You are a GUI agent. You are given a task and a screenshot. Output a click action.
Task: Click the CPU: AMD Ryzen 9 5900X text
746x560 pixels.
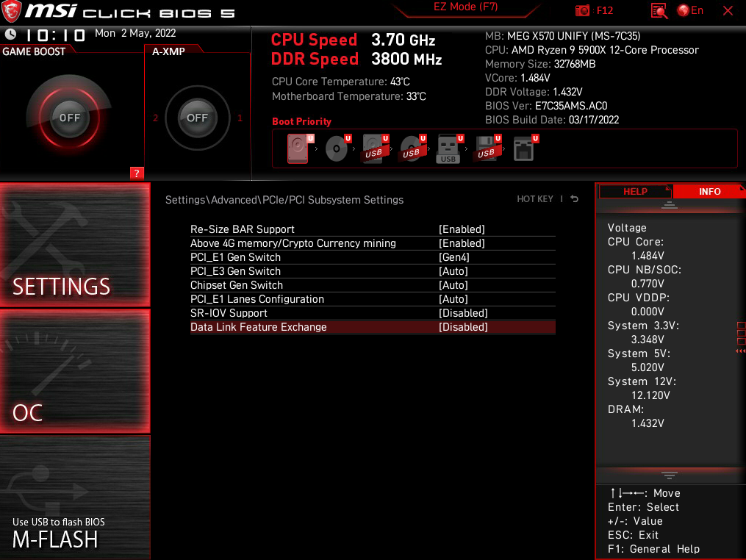(x=592, y=50)
